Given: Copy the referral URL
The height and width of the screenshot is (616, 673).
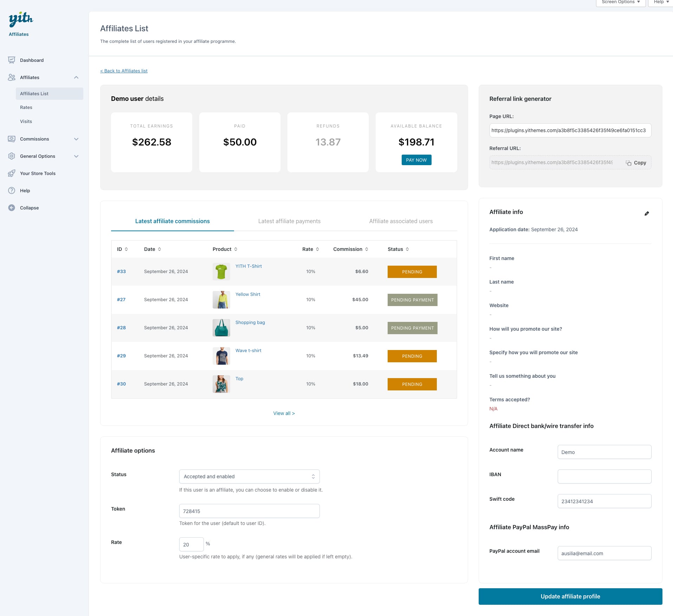Looking at the screenshot, I should (x=636, y=163).
